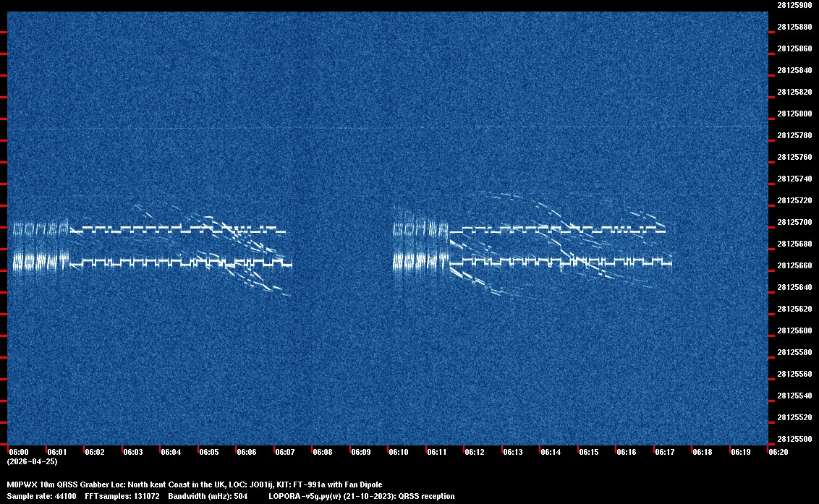Pick the 28125760 frequency label
Screen dimensions: 819x504
coord(794,157)
